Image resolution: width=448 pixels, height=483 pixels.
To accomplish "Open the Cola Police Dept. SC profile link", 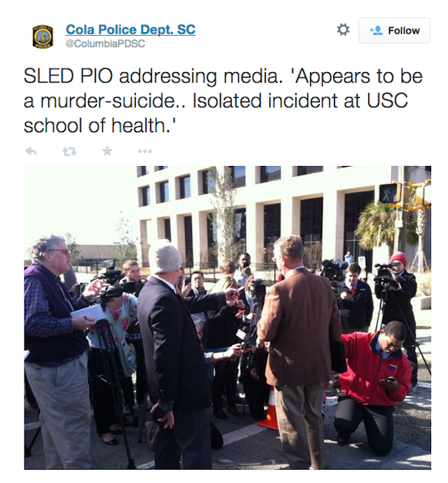I will [131, 29].
